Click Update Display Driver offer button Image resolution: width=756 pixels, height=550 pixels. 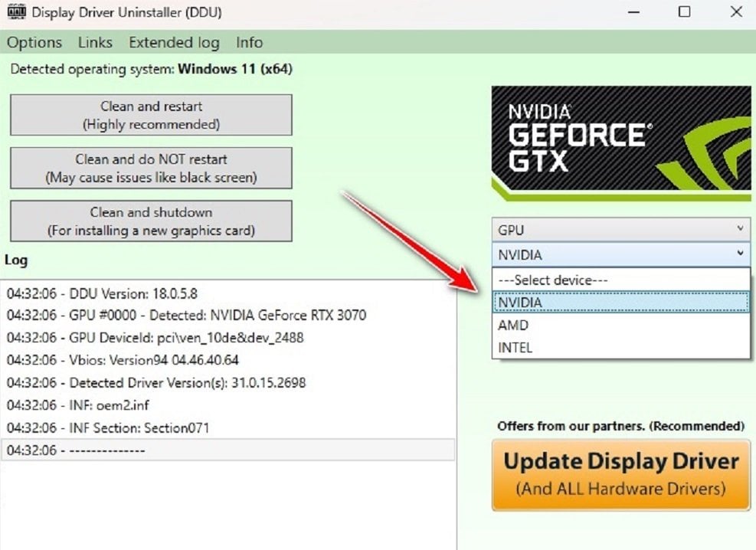pos(621,475)
